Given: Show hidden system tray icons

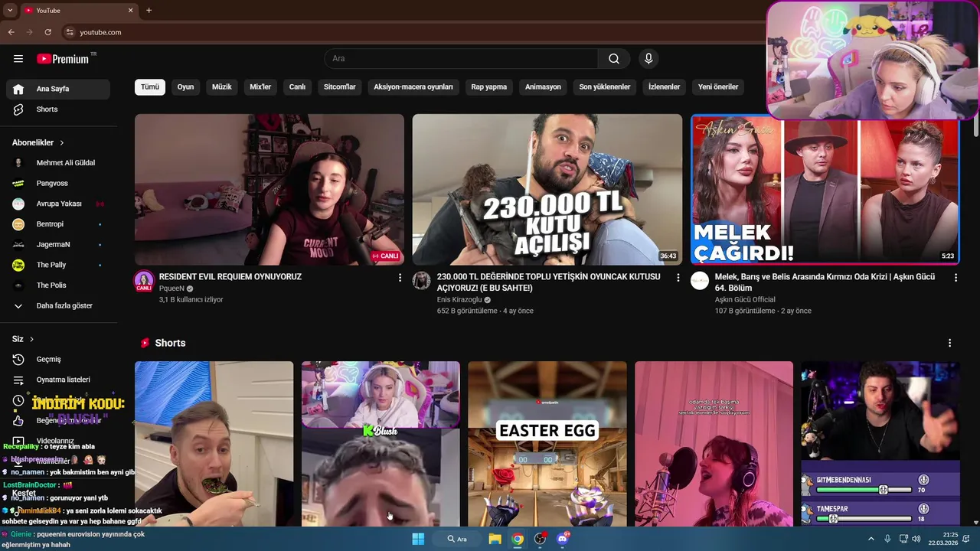Looking at the screenshot, I should (x=871, y=539).
